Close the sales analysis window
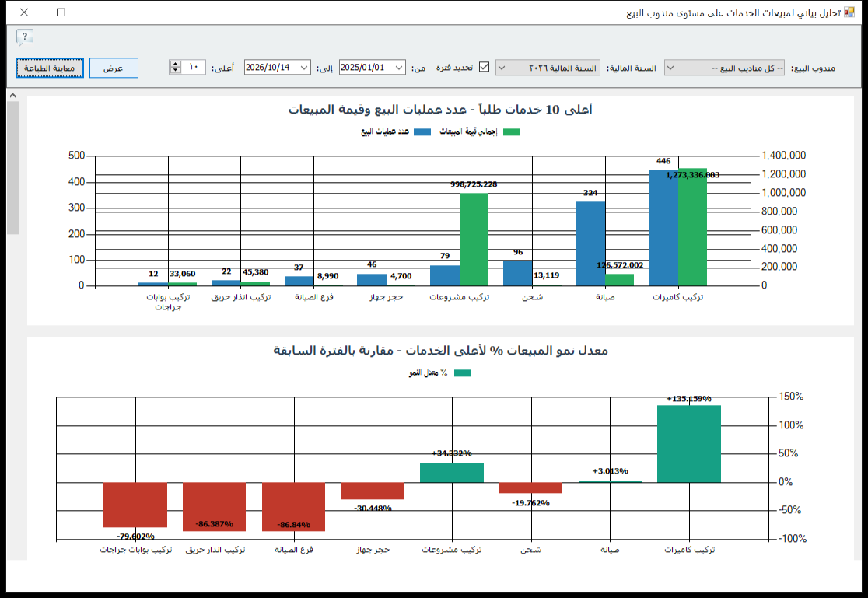The image size is (868, 598). [x=24, y=12]
